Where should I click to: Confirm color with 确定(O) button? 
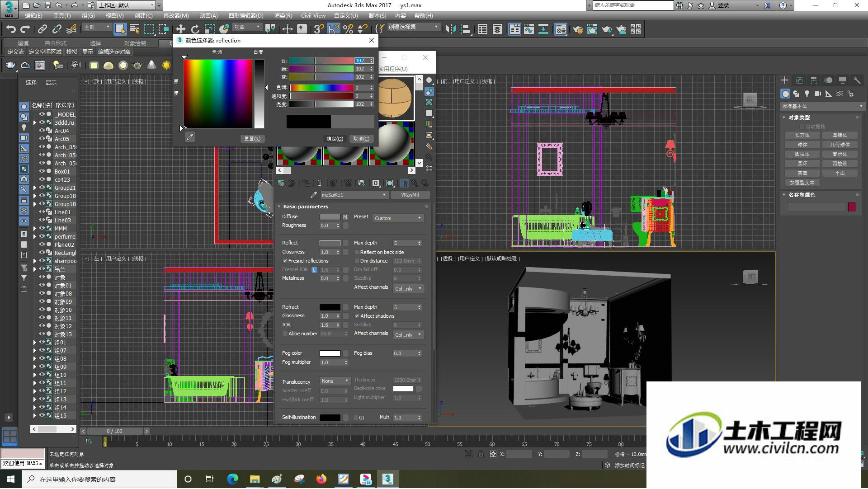click(335, 139)
